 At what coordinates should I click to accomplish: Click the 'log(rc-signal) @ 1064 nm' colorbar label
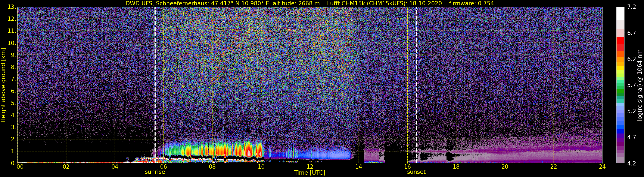(640, 85)
